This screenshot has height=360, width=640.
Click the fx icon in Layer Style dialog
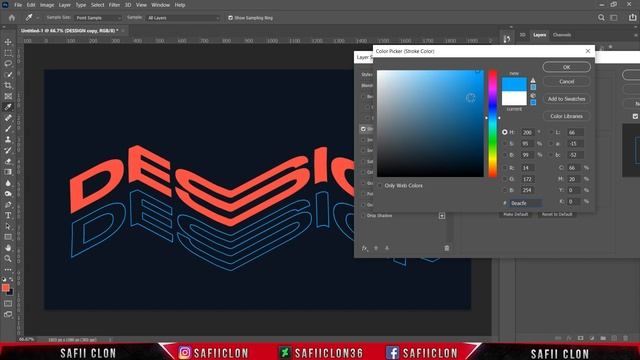pyautogui.click(x=365, y=248)
